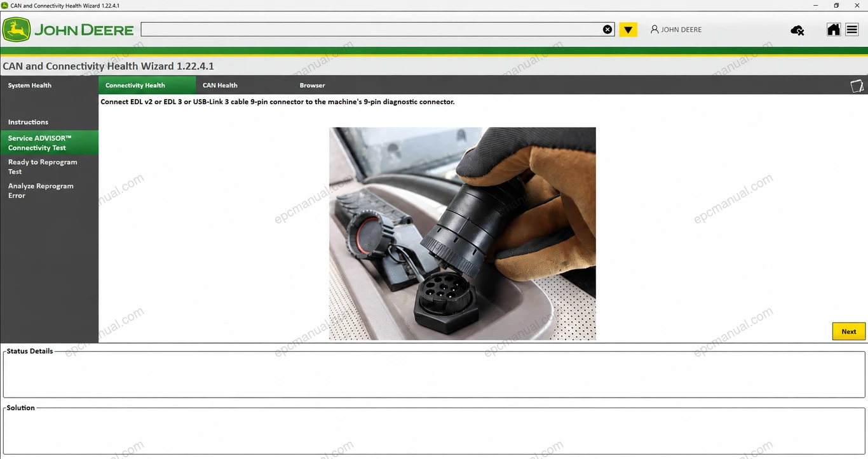
Task: Click the John Deere logo
Action: pos(68,30)
